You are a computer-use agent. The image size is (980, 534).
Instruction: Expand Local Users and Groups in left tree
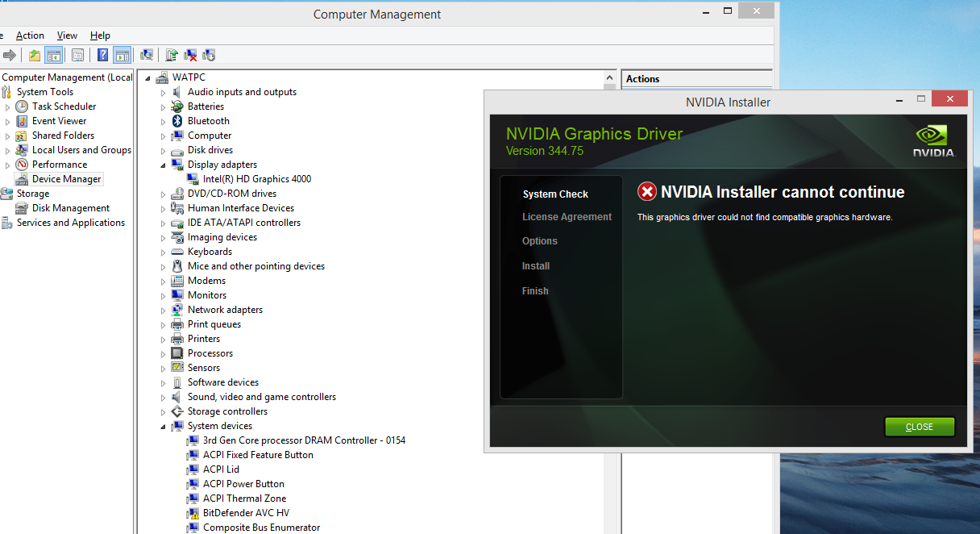coord(8,150)
